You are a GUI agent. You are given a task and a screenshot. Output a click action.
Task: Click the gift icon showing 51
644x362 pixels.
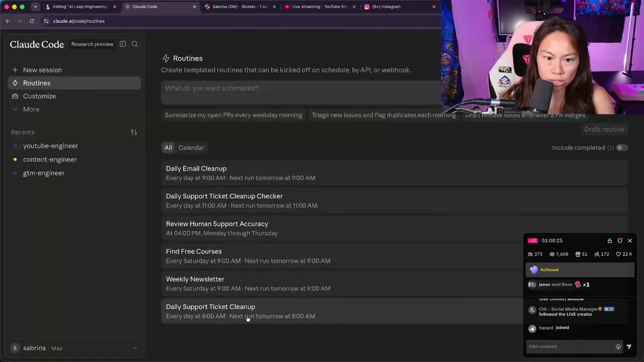coord(578,254)
